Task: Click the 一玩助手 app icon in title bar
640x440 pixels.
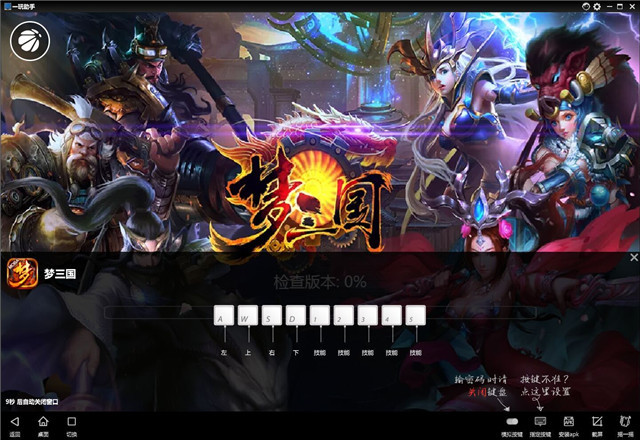Action: click(7, 7)
